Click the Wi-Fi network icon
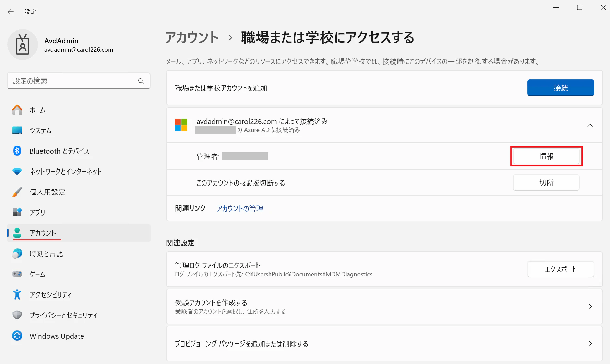610x364 pixels. click(x=17, y=172)
